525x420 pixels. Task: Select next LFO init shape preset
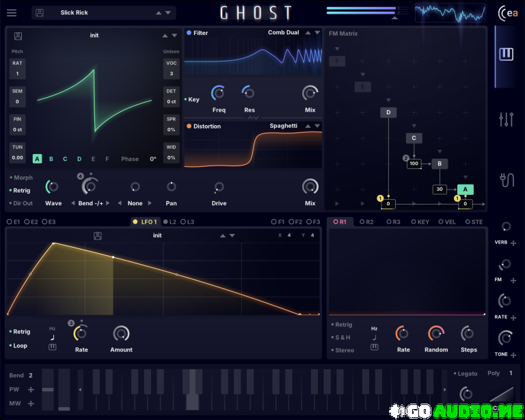tap(232, 235)
